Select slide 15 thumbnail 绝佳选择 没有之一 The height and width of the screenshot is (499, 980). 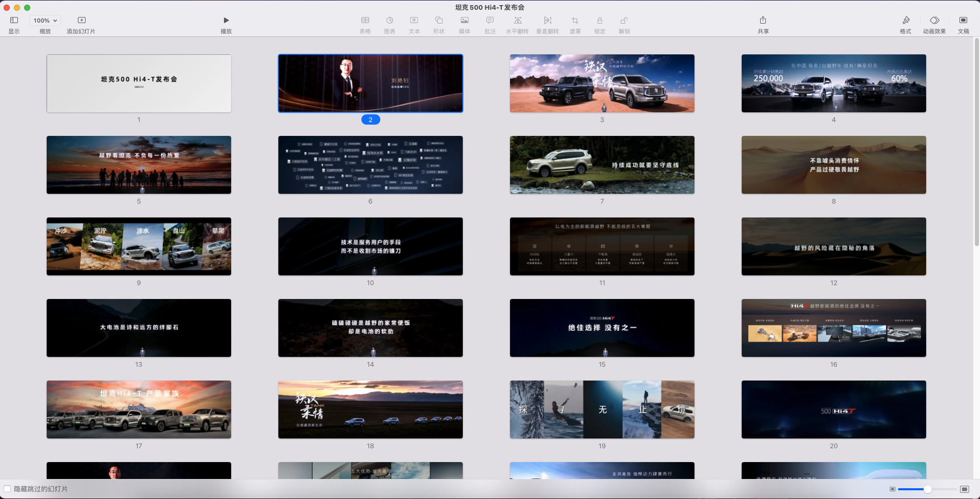602,328
